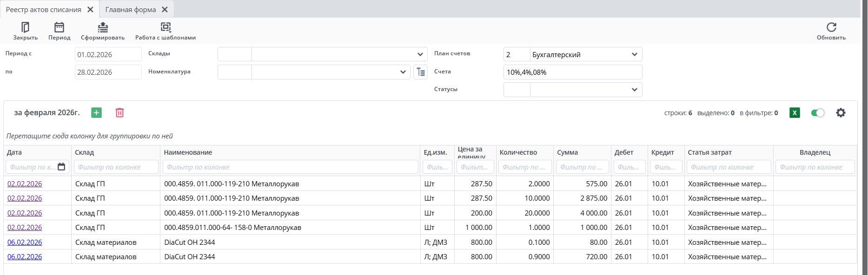
Task: Click the Закрыть toolbar icon
Action: [x=25, y=27]
